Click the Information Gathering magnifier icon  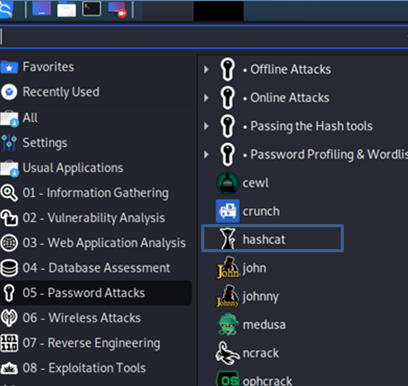(9, 193)
